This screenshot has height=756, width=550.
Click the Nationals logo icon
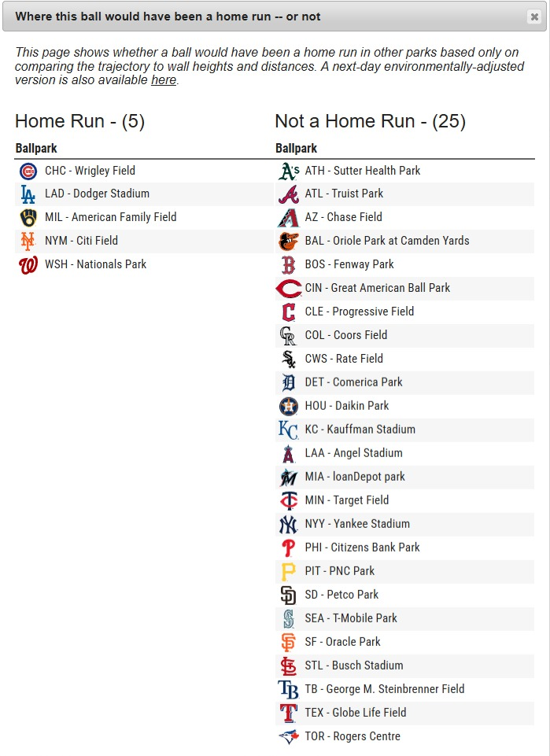point(28,265)
